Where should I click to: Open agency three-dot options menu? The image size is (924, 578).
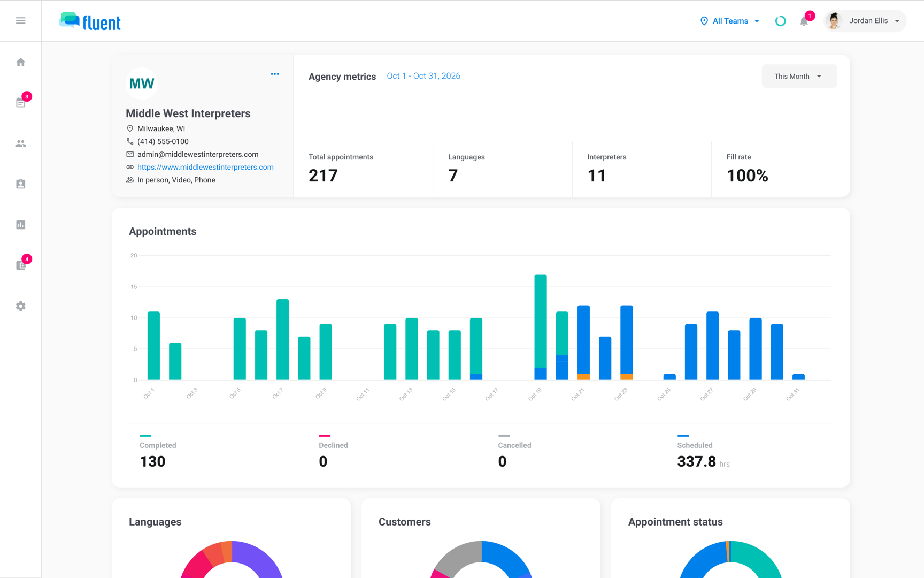click(275, 74)
